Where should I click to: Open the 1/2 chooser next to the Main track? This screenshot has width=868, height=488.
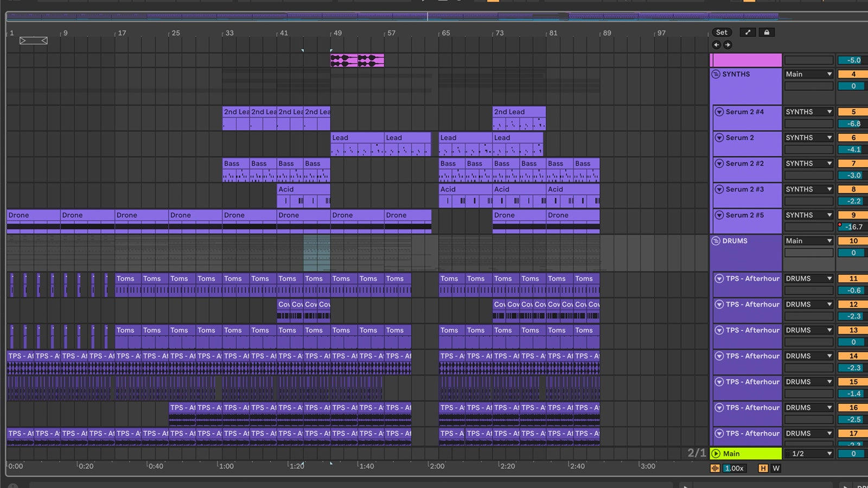tap(808, 454)
